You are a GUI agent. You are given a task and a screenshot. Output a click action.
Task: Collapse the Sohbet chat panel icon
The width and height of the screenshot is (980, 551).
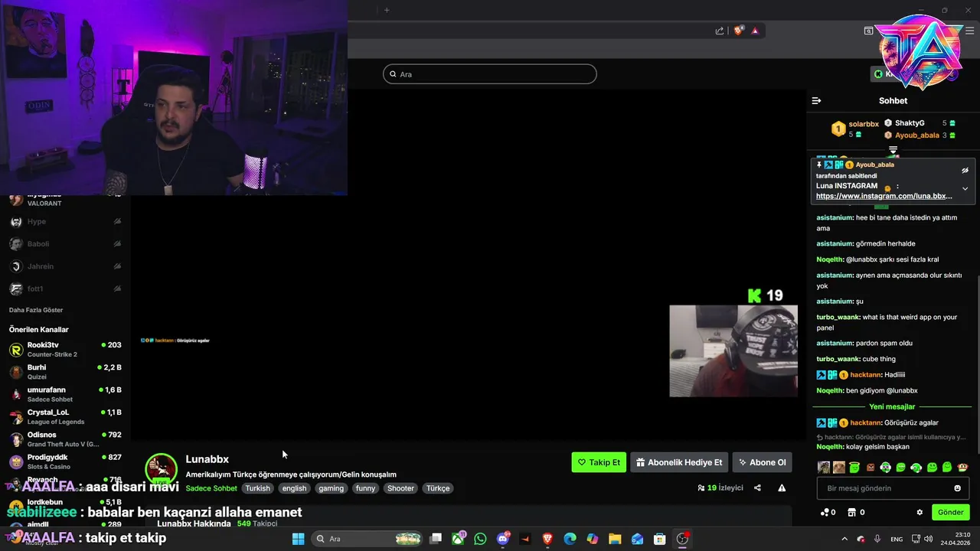(816, 100)
